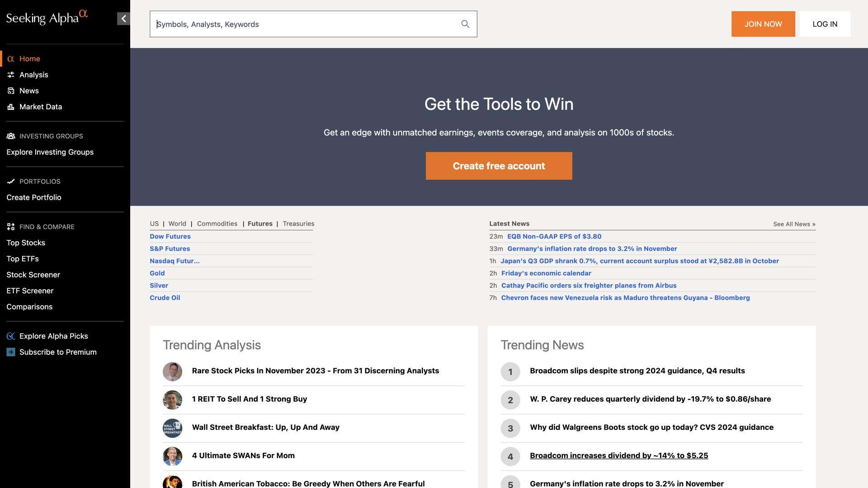868x488 pixels.
Task: Click the Explore Alpha Picks icon
Action: (11, 336)
